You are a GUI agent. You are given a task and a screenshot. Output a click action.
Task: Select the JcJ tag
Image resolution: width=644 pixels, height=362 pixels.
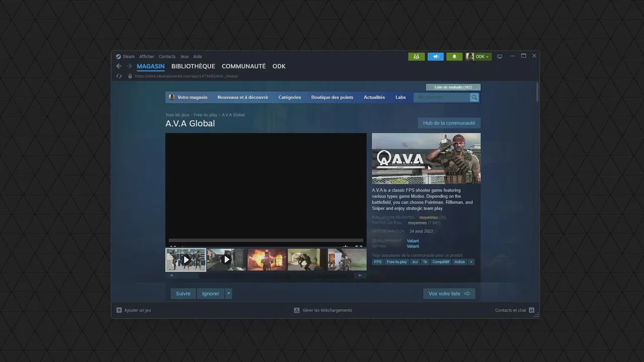(x=415, y=262)
